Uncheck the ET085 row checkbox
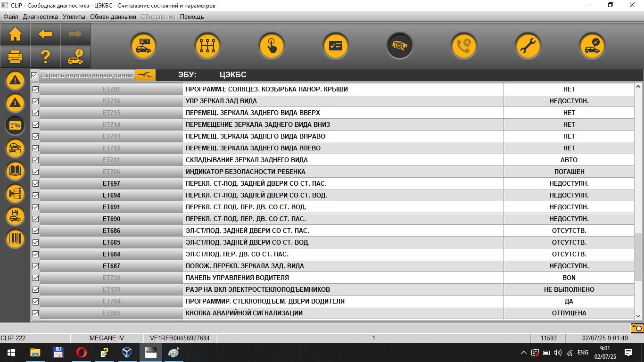Screen dimensions: 644x362 (35, 313)
